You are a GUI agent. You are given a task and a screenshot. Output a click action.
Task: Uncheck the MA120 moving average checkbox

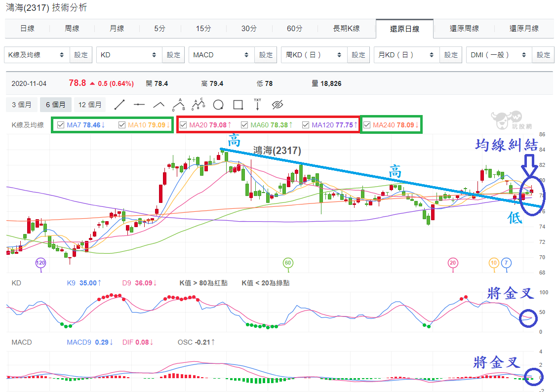click(306, 125)
